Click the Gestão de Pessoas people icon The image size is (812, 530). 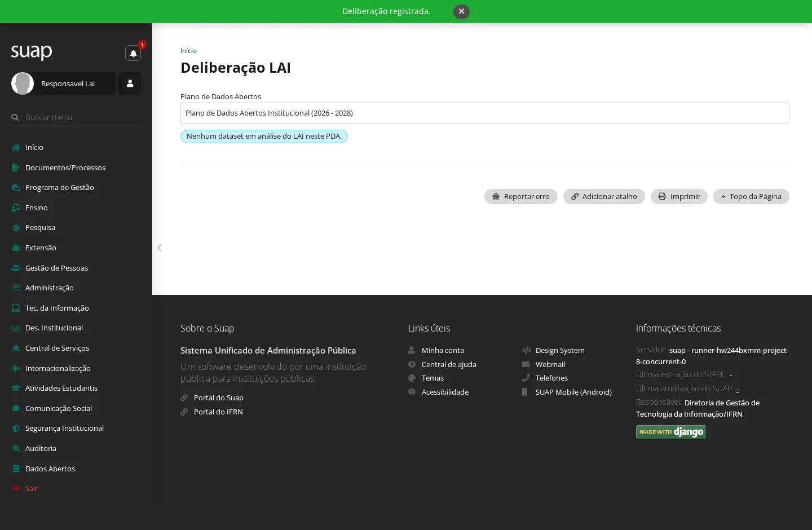pos(16,268)
